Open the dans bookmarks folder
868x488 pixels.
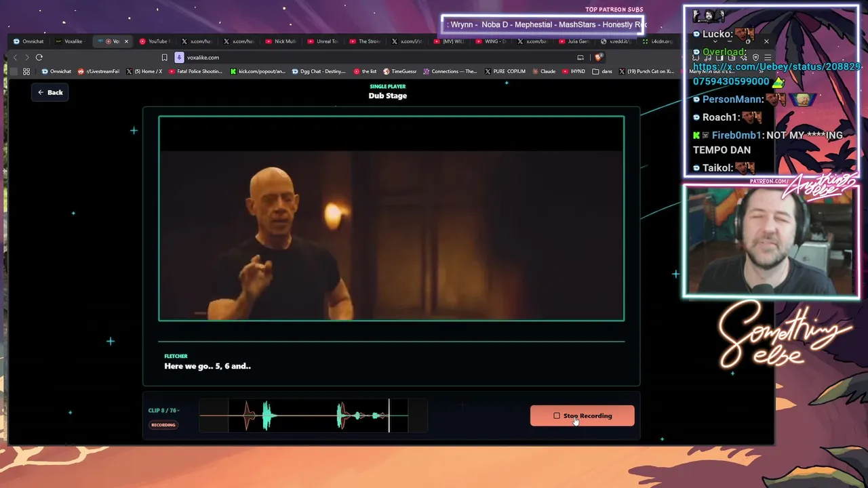click(x=602, y=71)
